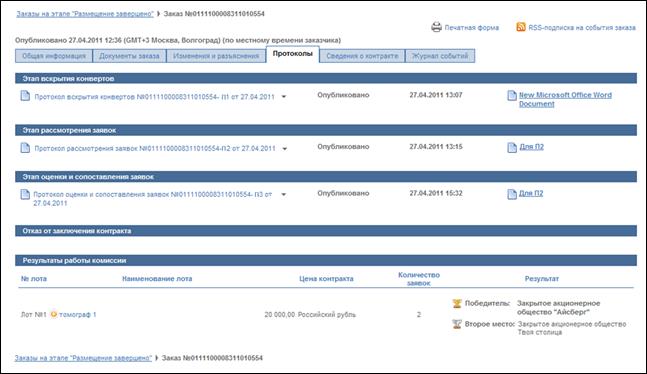Click winner name Закрытое акционерное общество "Айсберг"
The width and height of the screenshot is (647, 374).
pyautogui.click(x=559, y=308)
